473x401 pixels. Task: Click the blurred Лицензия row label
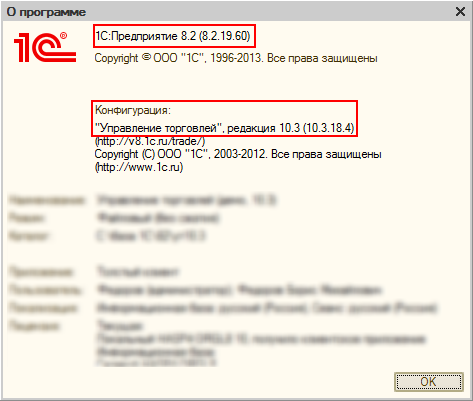click(x=34, y=325)
